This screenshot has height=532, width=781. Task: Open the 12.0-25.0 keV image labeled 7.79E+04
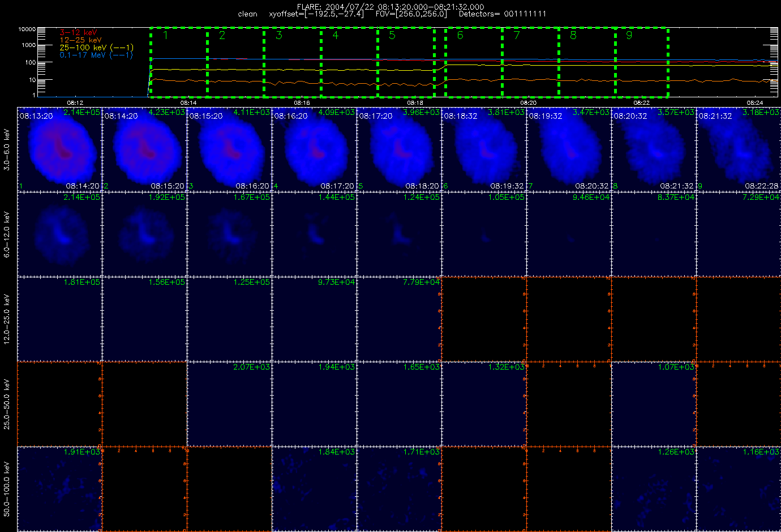click(x=399, y=319)
